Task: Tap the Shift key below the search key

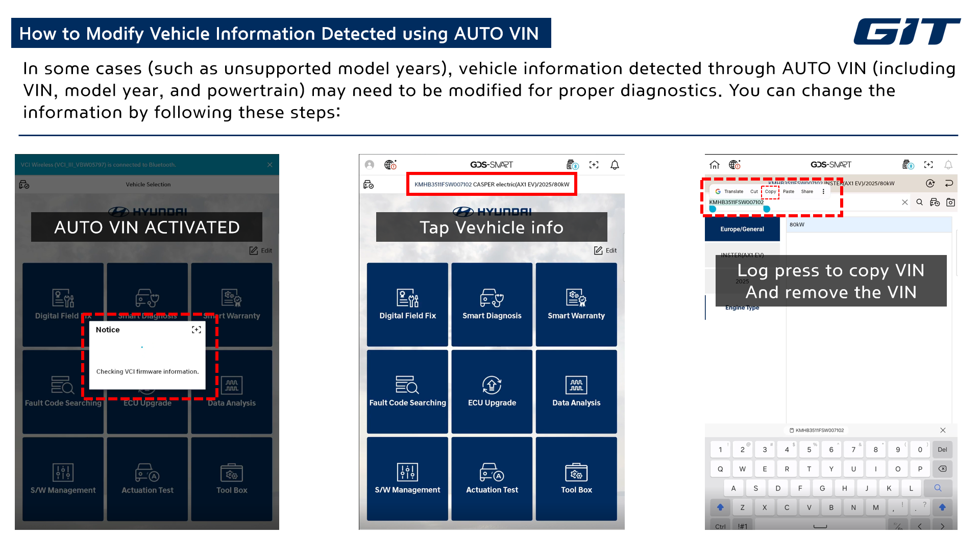Action: click(942, 507)
